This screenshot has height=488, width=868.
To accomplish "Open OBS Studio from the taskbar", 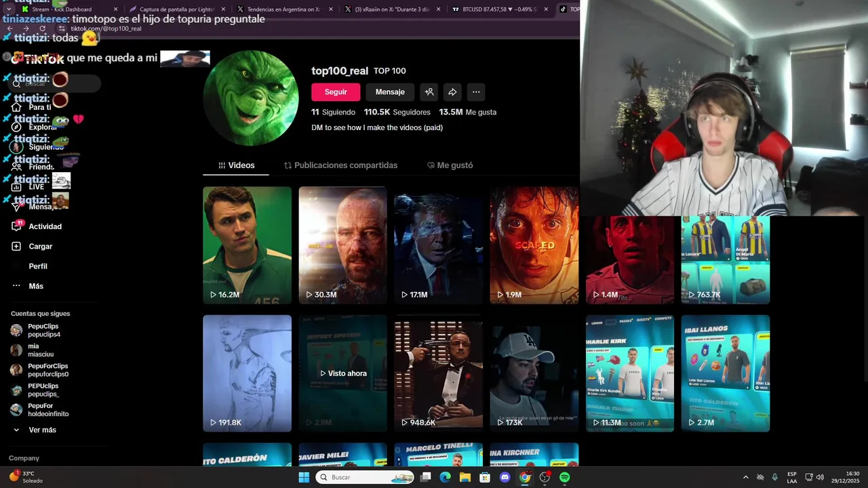I will (545, 477).
